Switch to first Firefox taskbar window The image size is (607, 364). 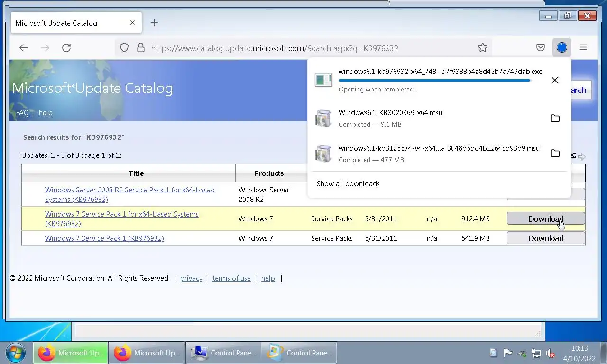pyautogui.click(x=71, y=353)
